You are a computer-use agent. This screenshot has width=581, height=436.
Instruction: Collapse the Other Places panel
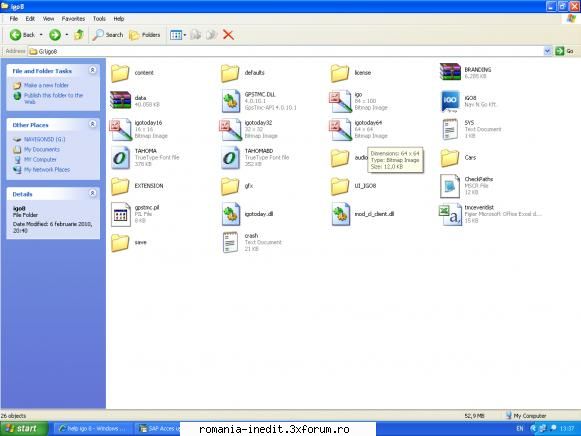pos(93,124)
